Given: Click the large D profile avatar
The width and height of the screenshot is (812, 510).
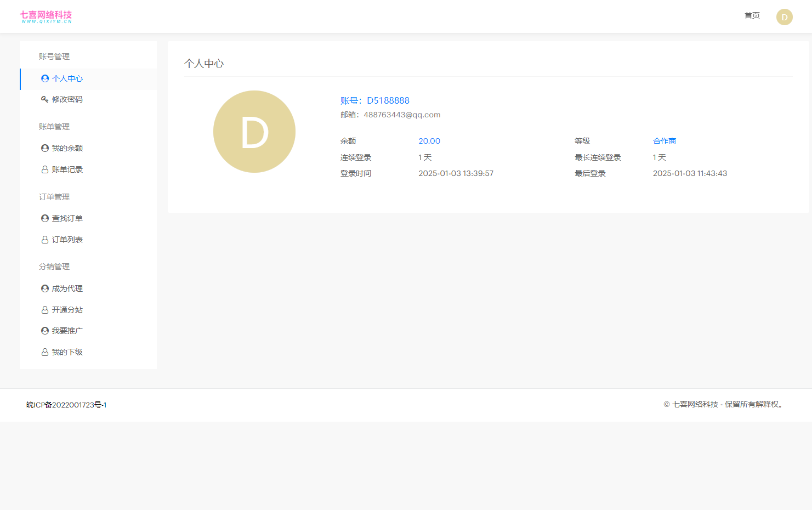Looking at the screenshot, I should coord(254,132).
